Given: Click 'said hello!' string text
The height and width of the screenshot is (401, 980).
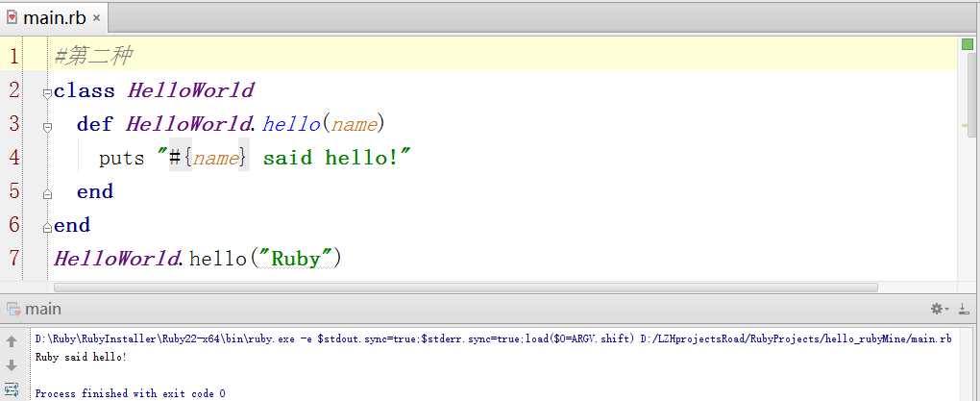Looking at the screenshot, I should [x=331, y=157].
